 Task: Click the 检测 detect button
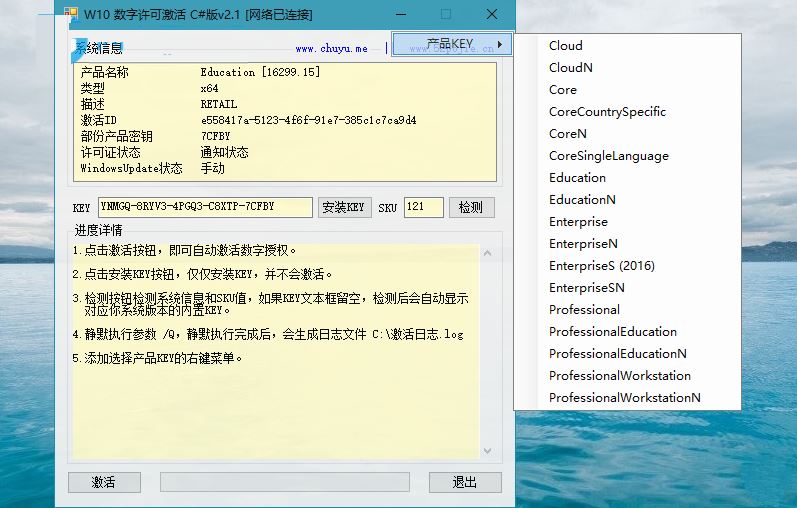471,207
